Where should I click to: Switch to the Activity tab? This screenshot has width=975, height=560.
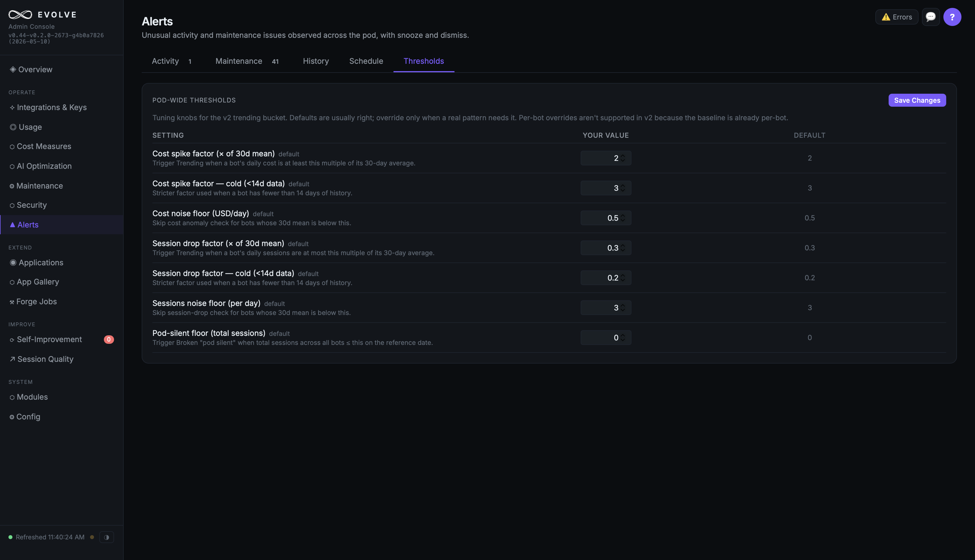[172, 61]
